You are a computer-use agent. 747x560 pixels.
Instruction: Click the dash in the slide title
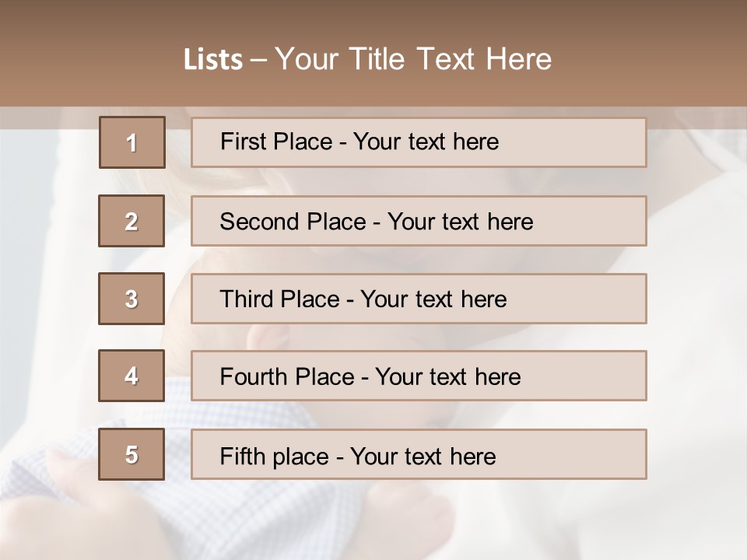pos(258,59)
